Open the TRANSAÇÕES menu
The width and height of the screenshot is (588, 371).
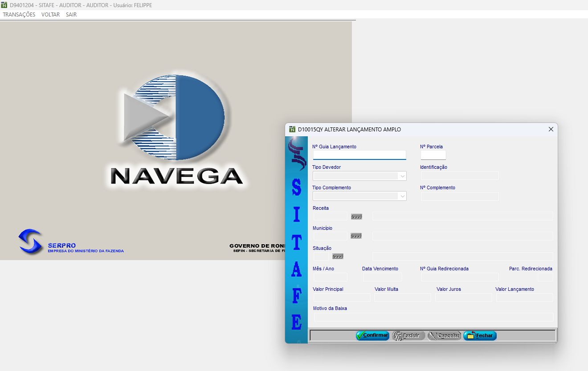click(x=19, y=15)
